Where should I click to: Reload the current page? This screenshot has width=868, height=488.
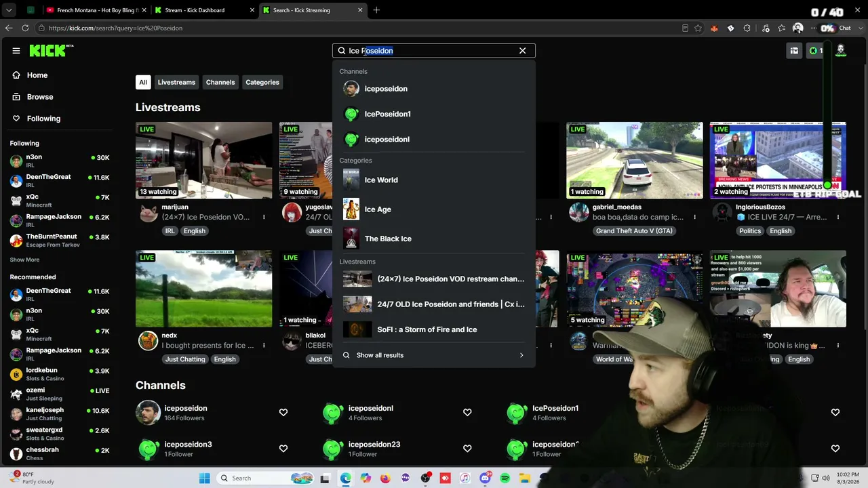click(25, 28)
